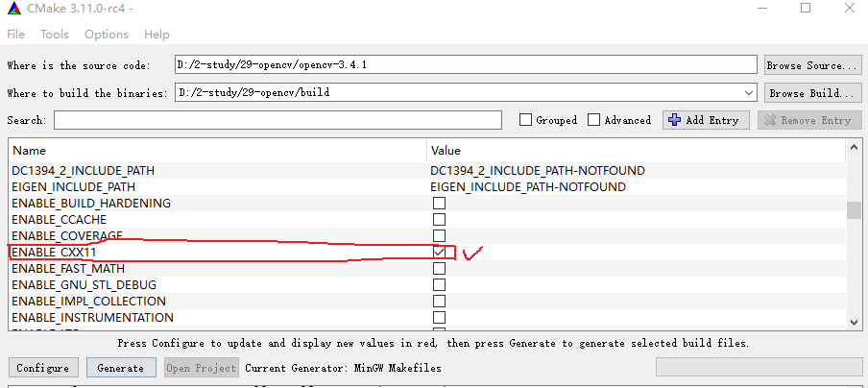Click EIGEN_INCLUDE_PATH-NOTFOUND value

click(x=528, y=187)
